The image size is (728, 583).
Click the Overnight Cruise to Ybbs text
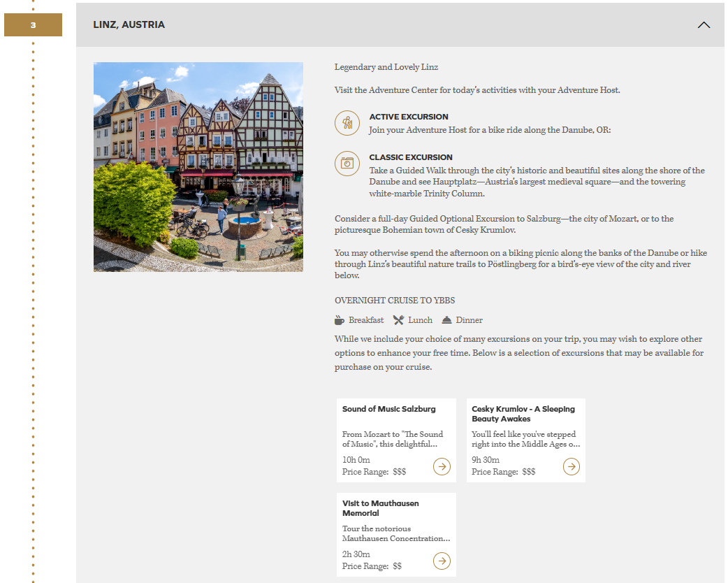click(395, 301)
